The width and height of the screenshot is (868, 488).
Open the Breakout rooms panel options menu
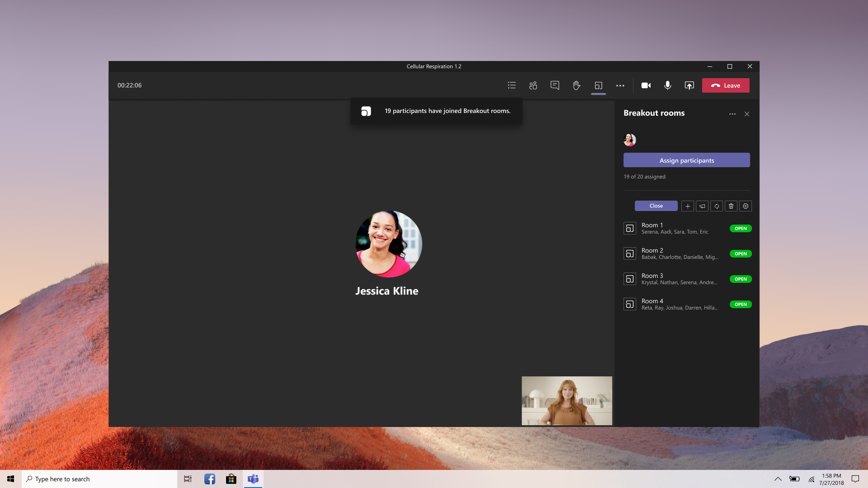(732, 114)
